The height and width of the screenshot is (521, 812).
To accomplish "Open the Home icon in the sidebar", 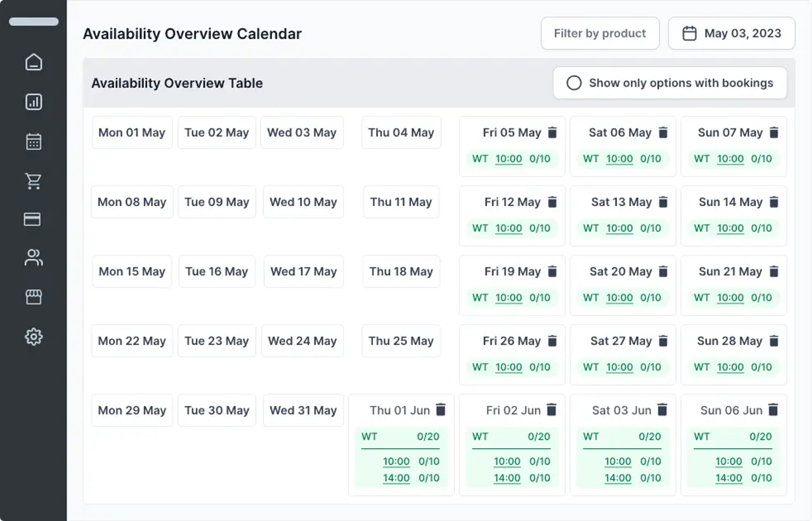I will 33,62.
